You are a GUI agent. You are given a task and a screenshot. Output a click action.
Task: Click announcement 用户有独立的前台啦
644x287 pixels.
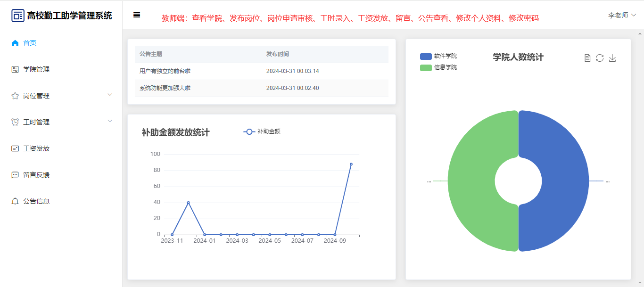click(x=165, y=71)
